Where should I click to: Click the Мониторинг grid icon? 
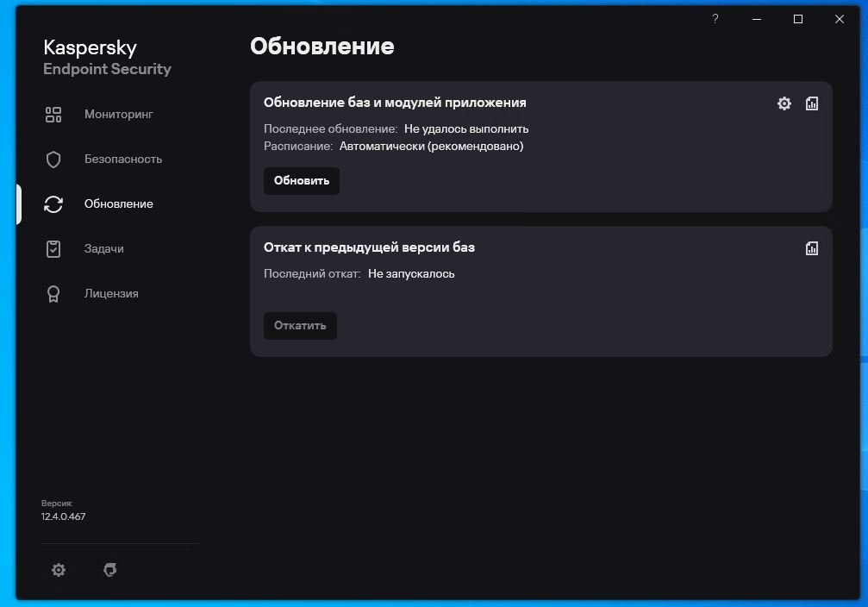(x=53, y=115)
